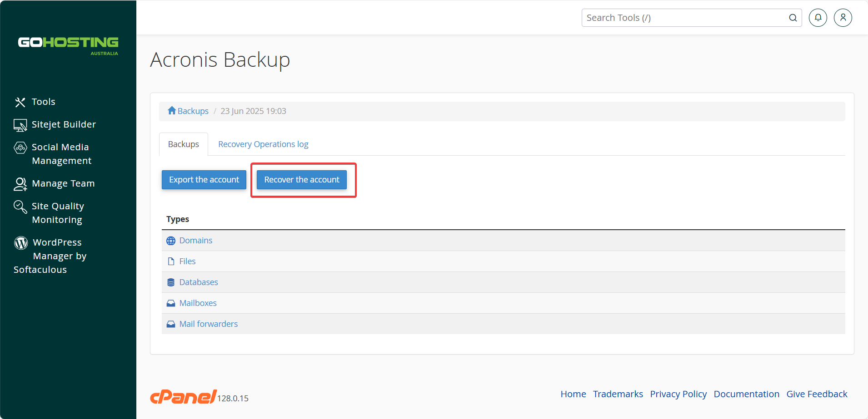Focus the Search Tools input field
The image size is (868, 419).
click(x=685, y=18)
